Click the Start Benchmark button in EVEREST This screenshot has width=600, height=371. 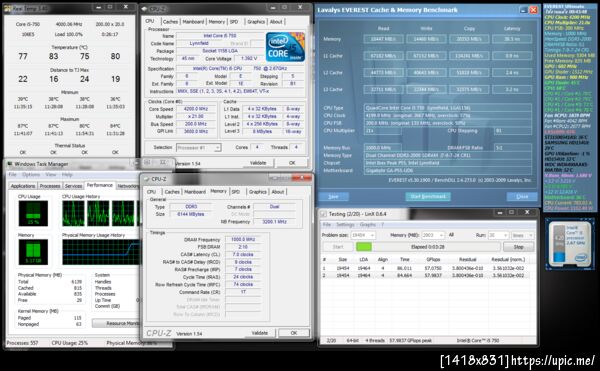428,197
